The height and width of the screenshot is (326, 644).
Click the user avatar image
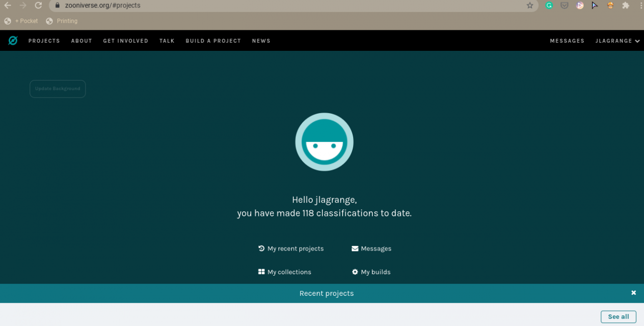point(325,142)
